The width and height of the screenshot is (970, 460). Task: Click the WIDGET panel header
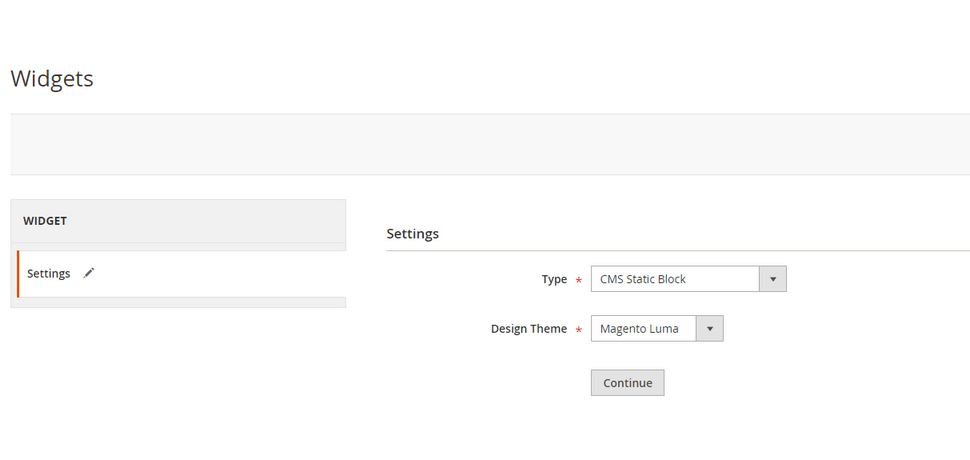(178, 221)
